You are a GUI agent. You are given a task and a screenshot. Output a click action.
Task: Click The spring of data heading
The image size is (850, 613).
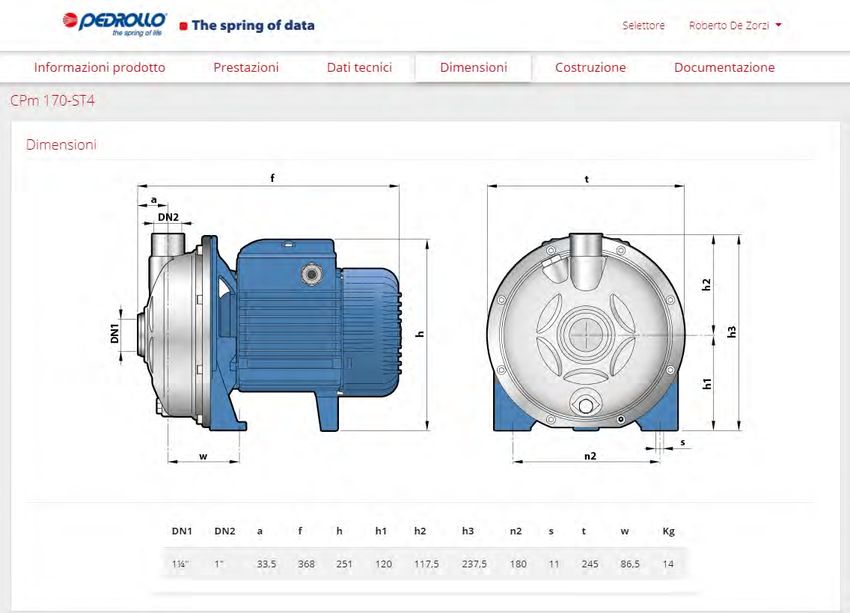click(252, 25)
